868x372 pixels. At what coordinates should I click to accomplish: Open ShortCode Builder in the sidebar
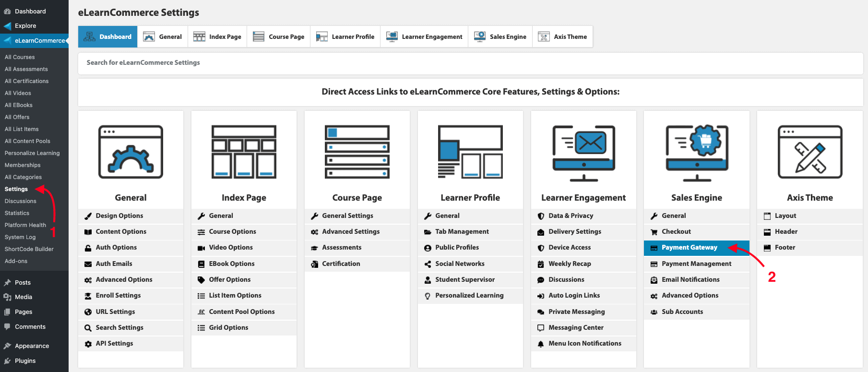click(x=29, y=249)
